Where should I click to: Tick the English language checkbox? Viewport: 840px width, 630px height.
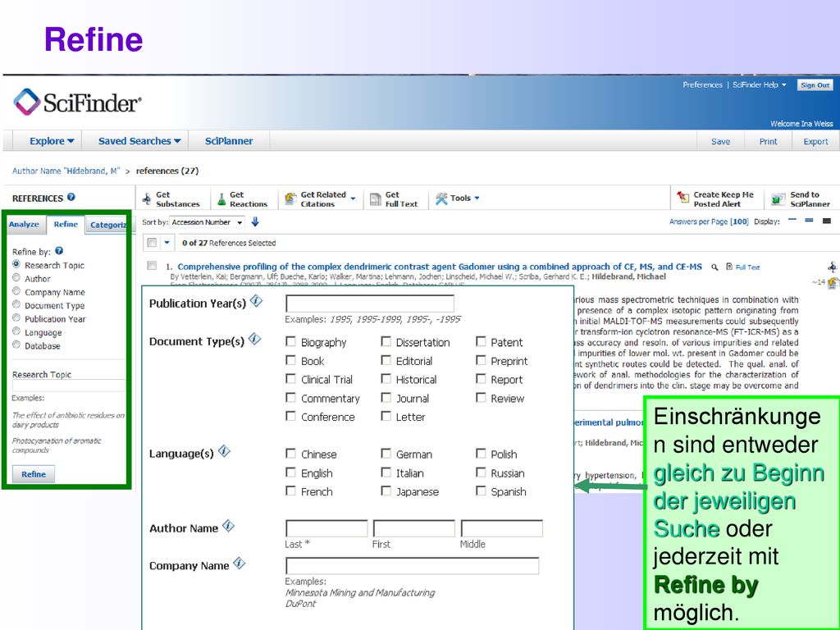[x=290, y=472]
